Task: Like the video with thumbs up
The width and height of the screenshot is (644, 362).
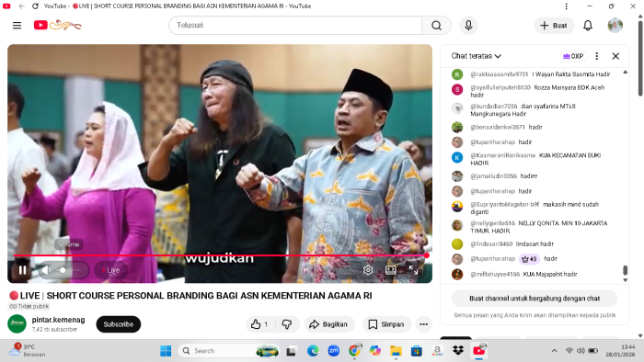Action: 259,324
